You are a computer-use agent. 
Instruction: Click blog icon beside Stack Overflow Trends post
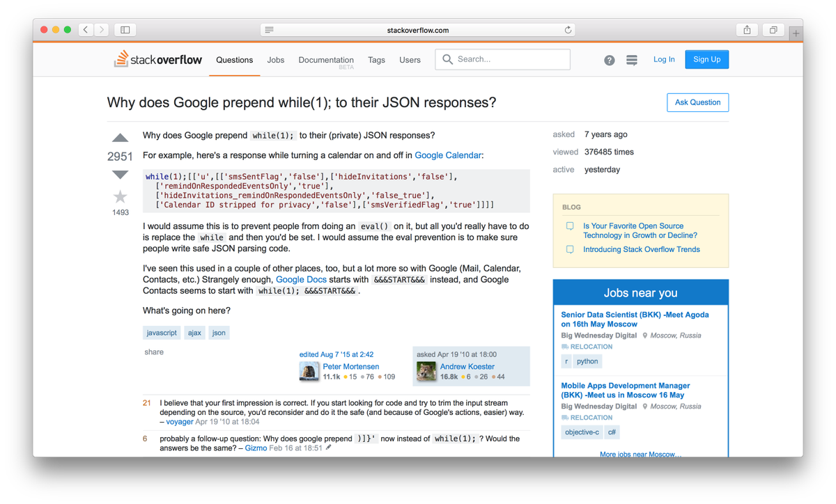pyautogui.click(x=570, y=249)
